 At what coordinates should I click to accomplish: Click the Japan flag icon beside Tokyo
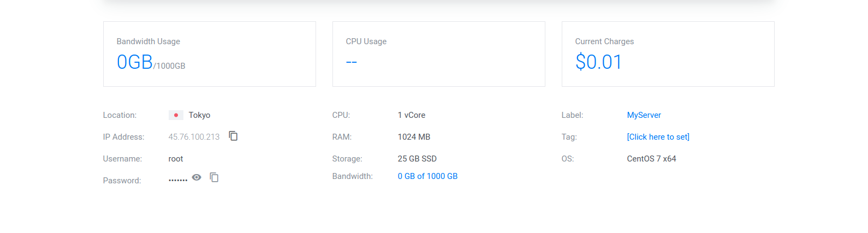tap(176, 115)
